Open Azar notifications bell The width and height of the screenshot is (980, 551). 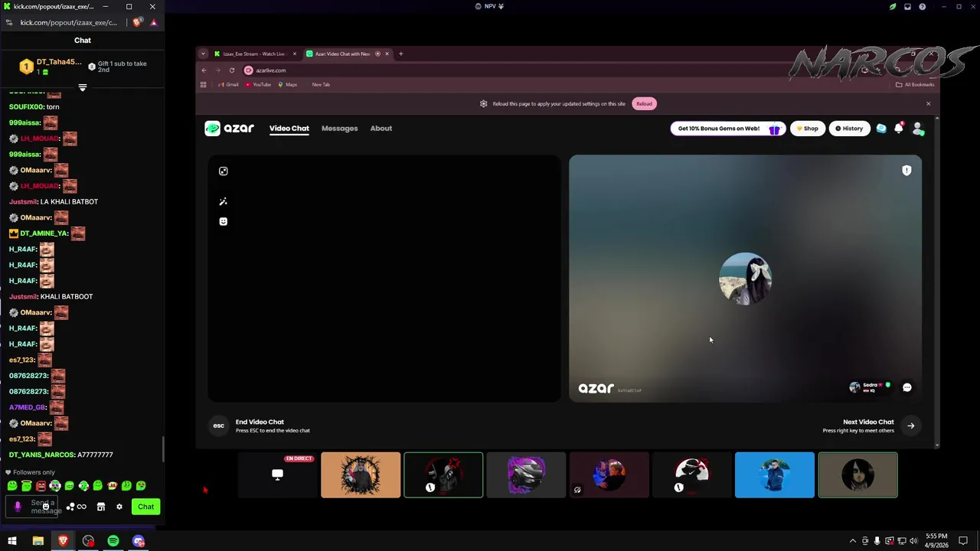click(x=899, y=129)
